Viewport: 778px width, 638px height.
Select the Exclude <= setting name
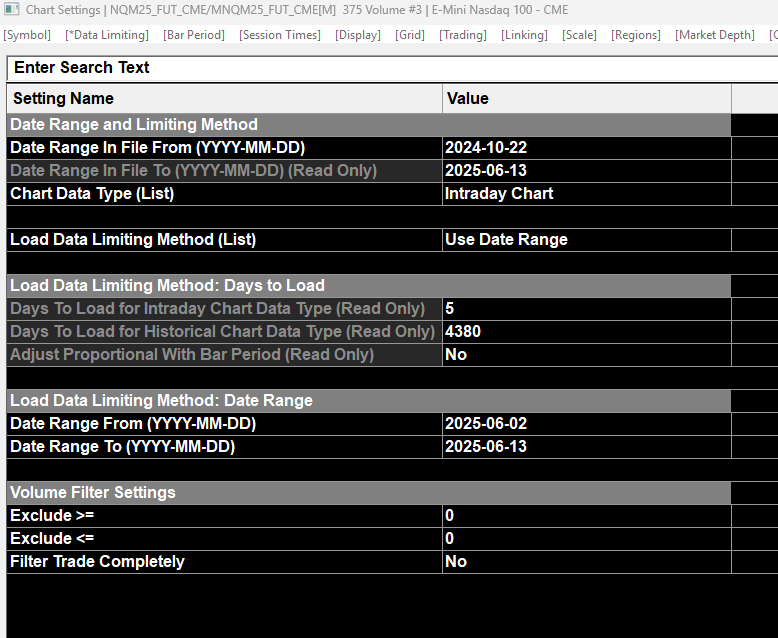[225, 538]
